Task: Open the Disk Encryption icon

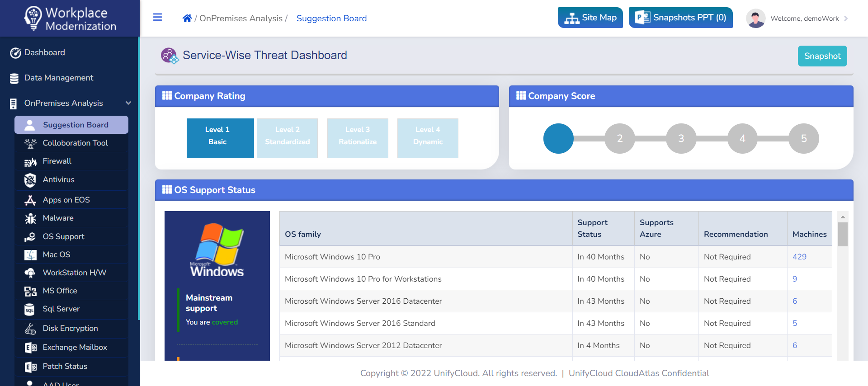Action: 30,329
